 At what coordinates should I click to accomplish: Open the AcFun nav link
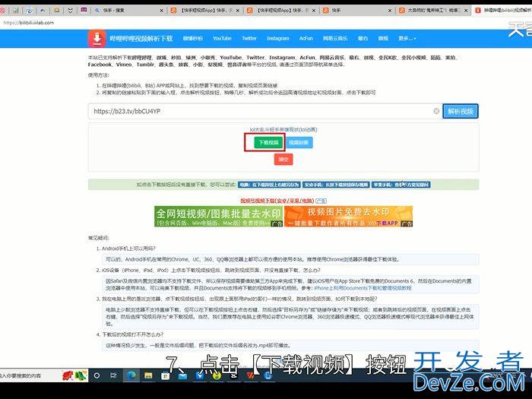(x=306, y=39)
